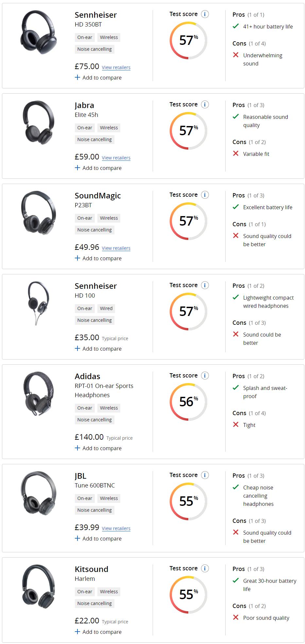305x644 pixels.
Task: Open the Adidas RPT-01 test score info icon
Action: pyautogui.click(x=205, y=376)
